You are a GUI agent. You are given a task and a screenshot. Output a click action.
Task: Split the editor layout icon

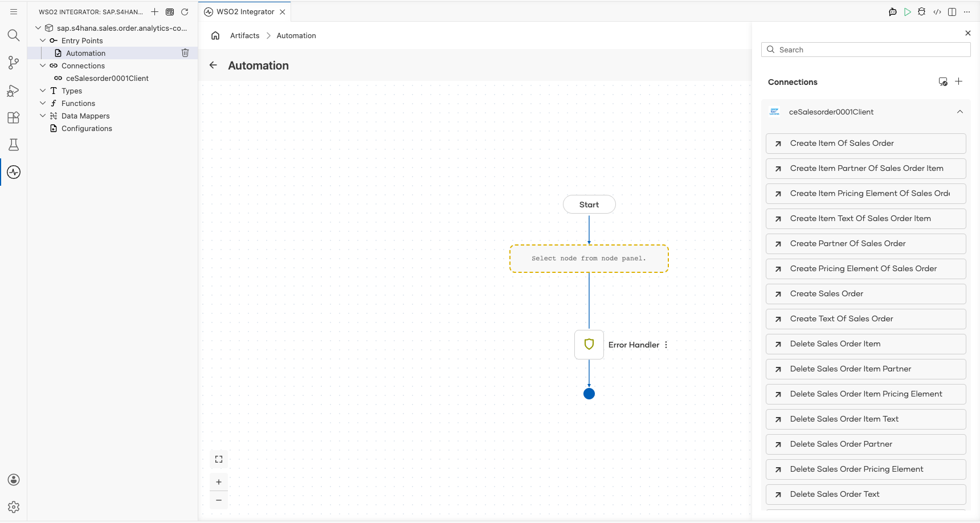pos(952,12)
